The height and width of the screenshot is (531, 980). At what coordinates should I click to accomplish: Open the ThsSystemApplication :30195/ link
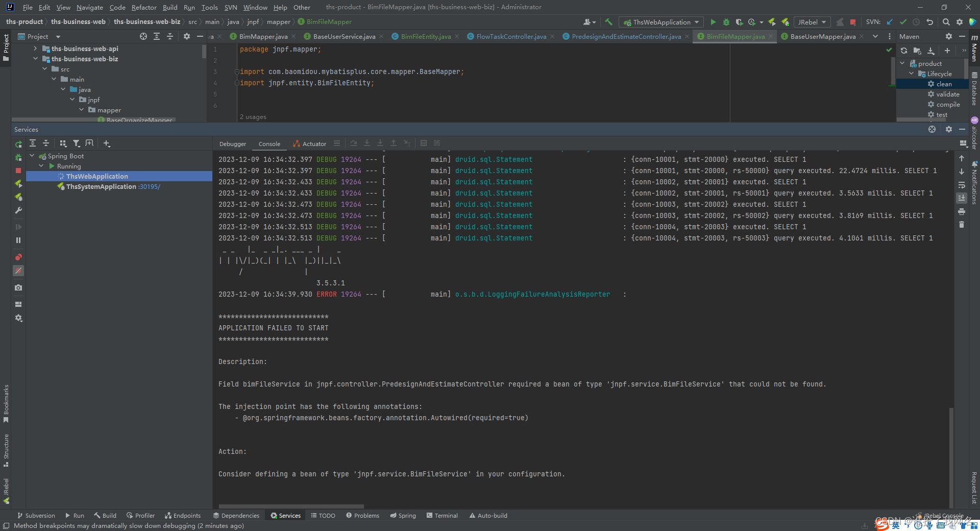[149, 186]
